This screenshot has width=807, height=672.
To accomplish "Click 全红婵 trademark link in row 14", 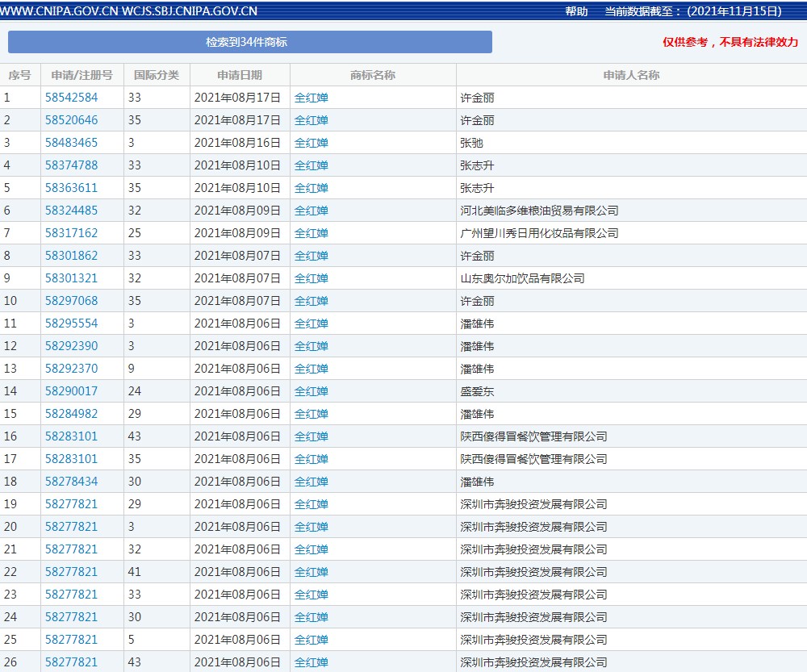I will point(312,391).
